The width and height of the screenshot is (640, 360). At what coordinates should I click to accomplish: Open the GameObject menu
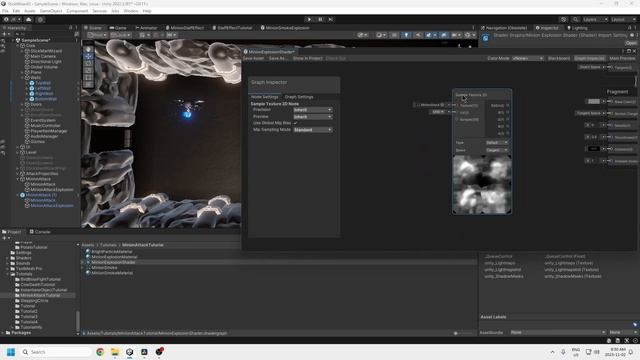point(51,11)
